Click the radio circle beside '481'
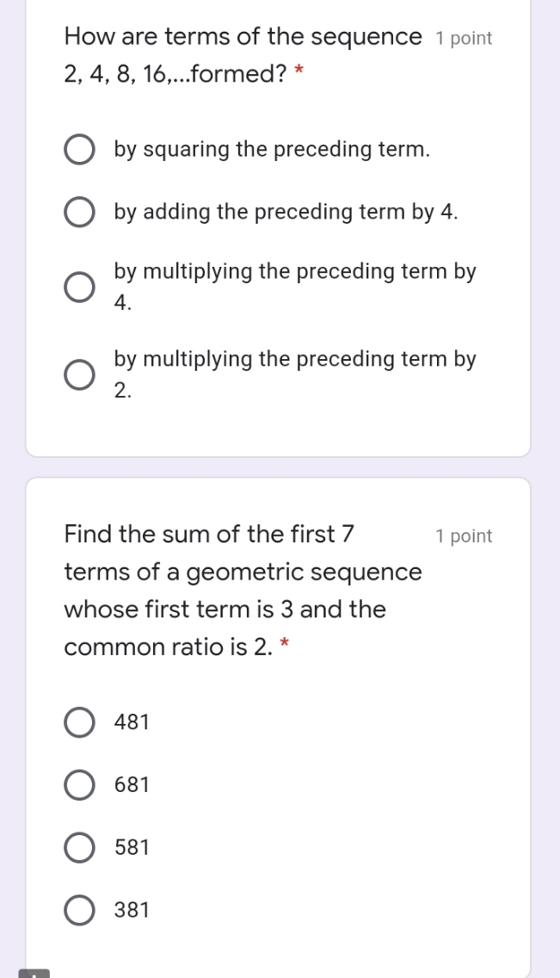The height and width of the screenshot is (978, 560). (x=79, y=721)
